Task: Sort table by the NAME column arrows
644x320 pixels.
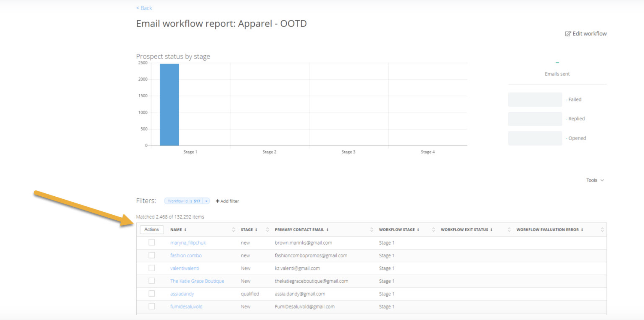Action: pyautogui.click(x=233, y=230)
